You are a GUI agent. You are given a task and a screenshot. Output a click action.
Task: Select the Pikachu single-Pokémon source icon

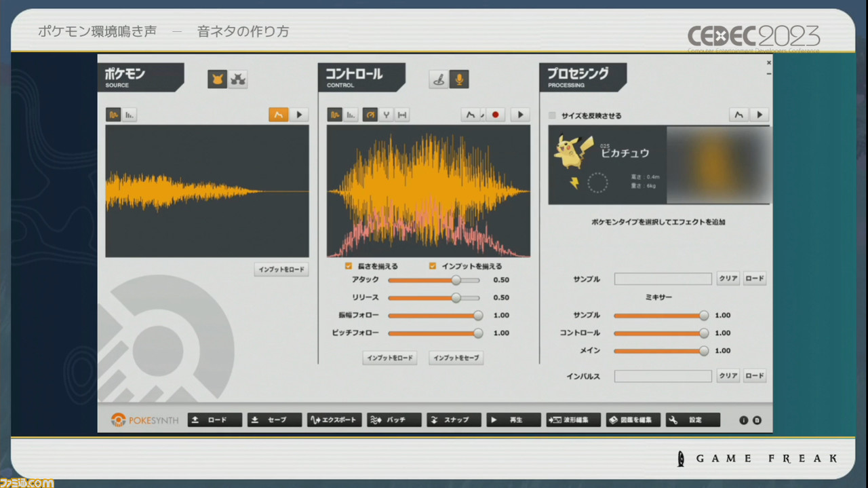[x=218, y=77]
